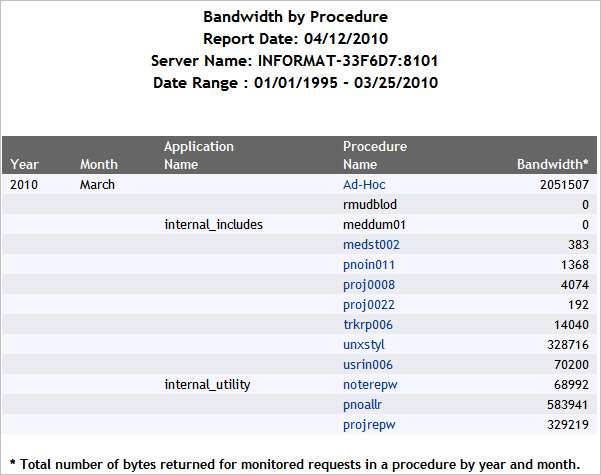The image size is (601, 475).
Task: Click the internal_includes application name cell
Action: pyautogui.click(x=213, y=225)
